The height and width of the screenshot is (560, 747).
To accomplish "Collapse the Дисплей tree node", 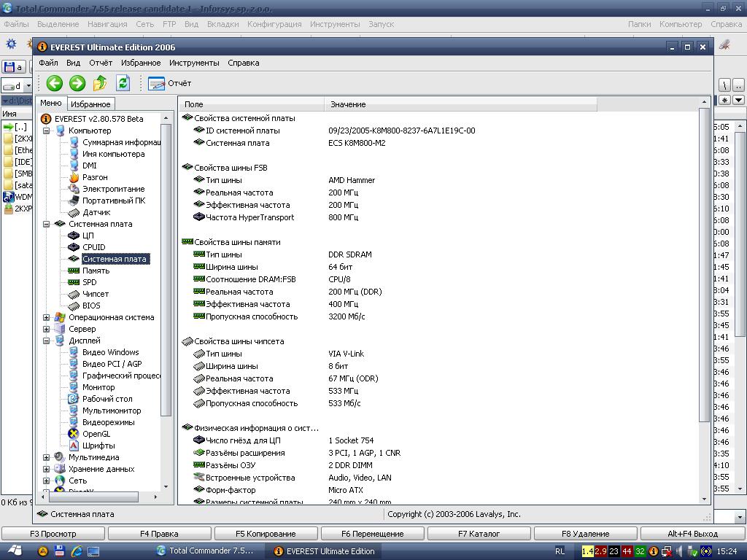I will point(46,341).
